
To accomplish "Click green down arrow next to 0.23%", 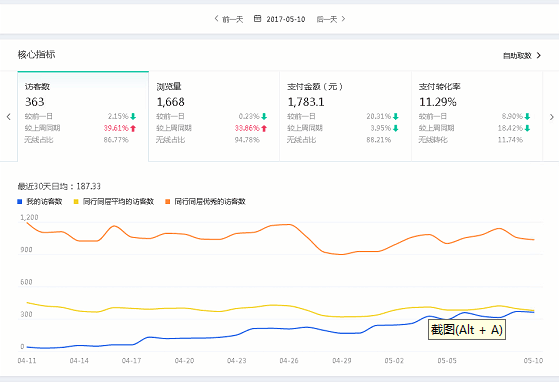I will pos(264,116).
